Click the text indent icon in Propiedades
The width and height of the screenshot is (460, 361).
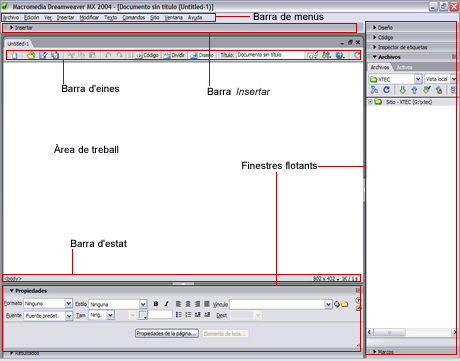(207, 315)
